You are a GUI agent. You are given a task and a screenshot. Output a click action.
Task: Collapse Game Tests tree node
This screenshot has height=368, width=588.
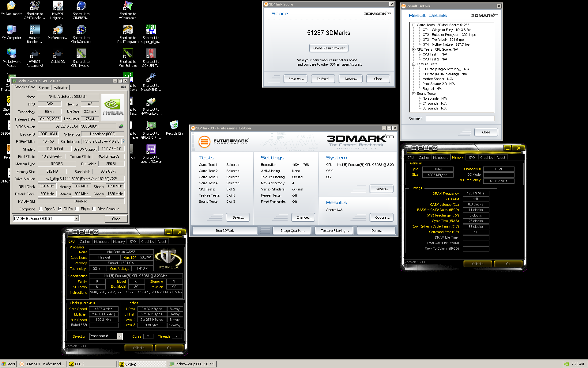click(x=413, y=25)
